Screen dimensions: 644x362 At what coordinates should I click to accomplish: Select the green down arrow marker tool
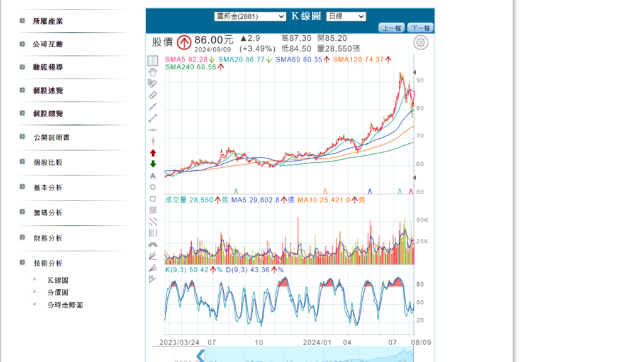[x=153, y=164]
